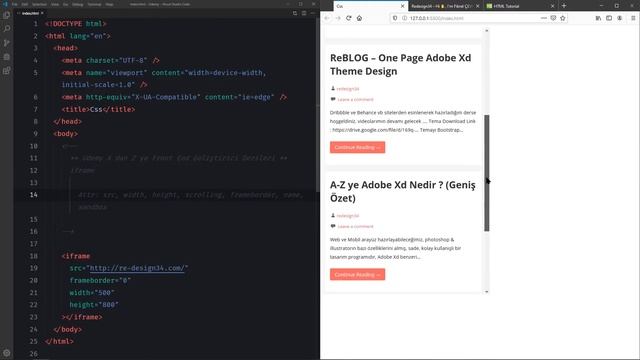Open the Source Control view in VS Code
Image resolution: width=640 pixels, height=360 pixels.
point(7,43)
